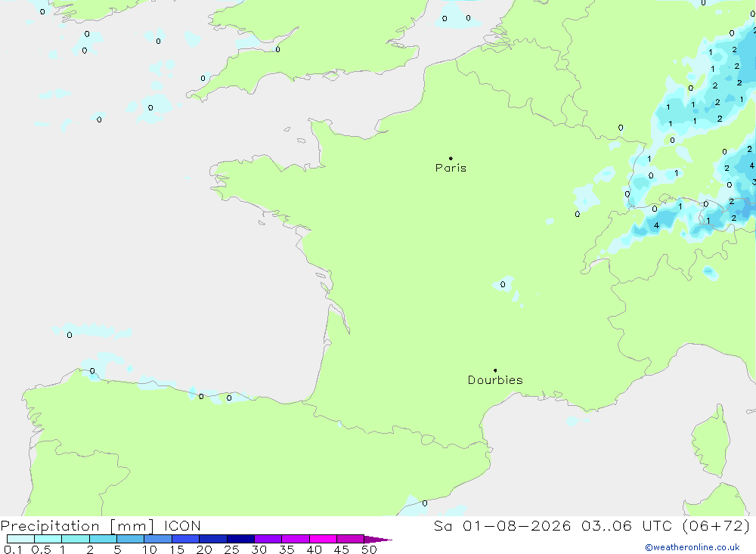Click the '03..06 UTC' time text
The width and height of the screenshot is (756, 554).
click(x=626, y=525)
